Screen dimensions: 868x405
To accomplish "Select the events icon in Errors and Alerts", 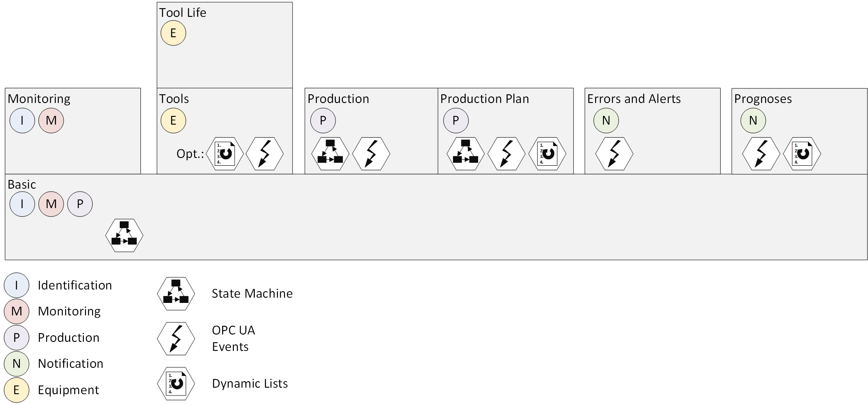I will coord(614,154).
